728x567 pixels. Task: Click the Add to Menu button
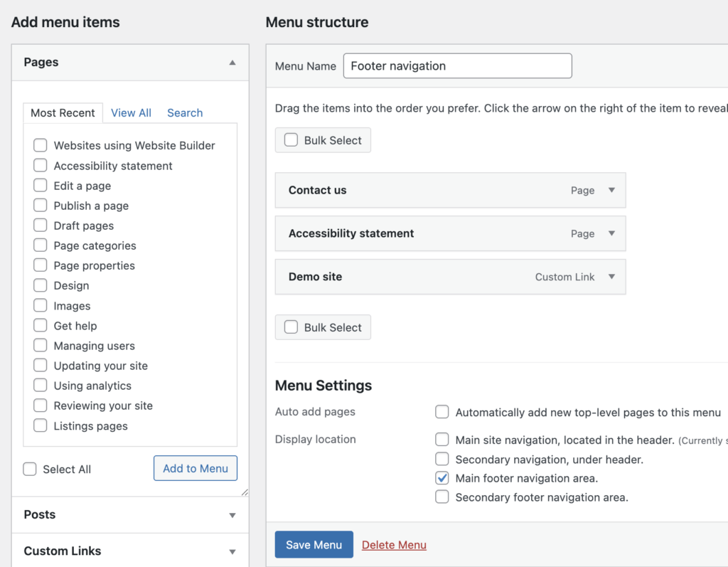click(196, 469)
